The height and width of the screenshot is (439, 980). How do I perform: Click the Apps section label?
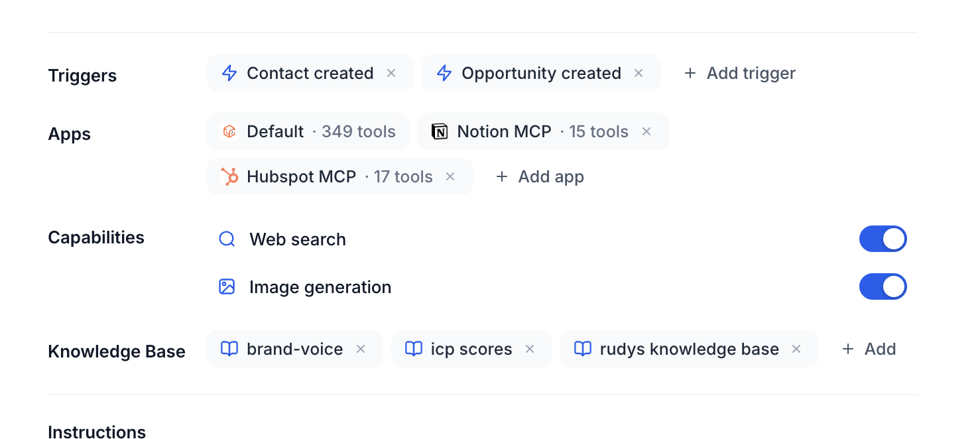click(x=70, y=134)
